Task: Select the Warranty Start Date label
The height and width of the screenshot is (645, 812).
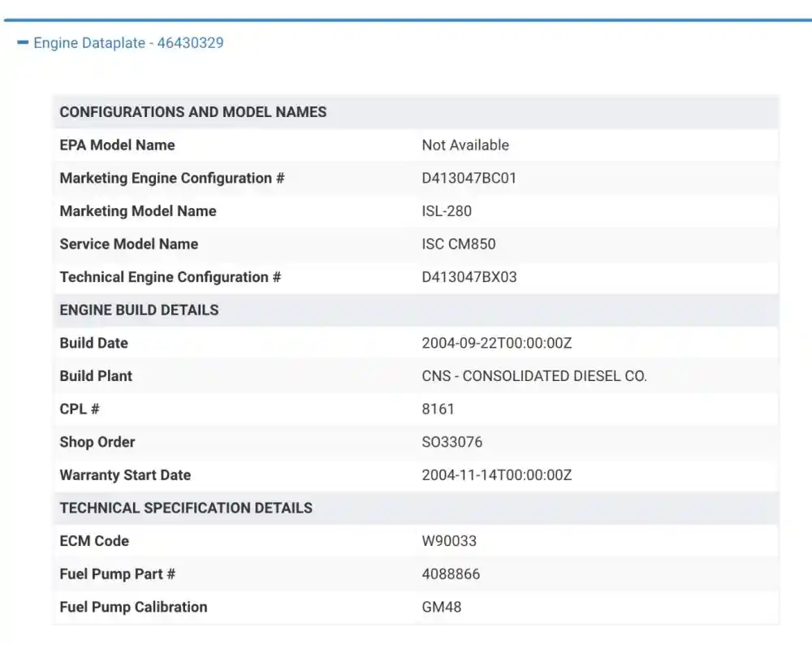Action: point(125,475)
